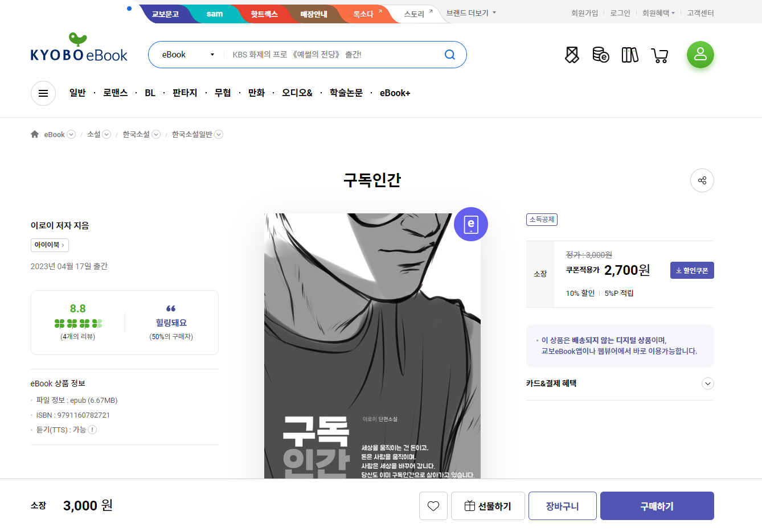762x532 pixels.
Task: Click the 구독인간 book cover image
Action: (x=372, y=346)
